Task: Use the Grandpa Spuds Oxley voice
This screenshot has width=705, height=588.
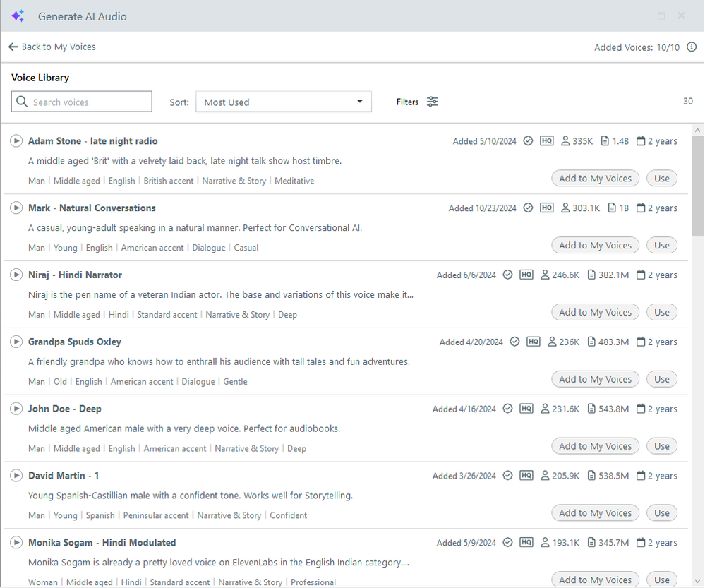Action: (661, 380)
